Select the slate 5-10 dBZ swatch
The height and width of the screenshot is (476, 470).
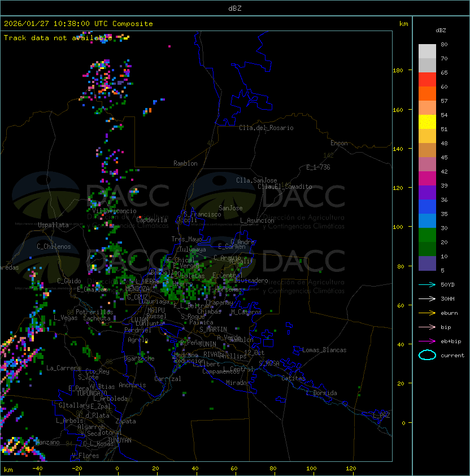427,263
